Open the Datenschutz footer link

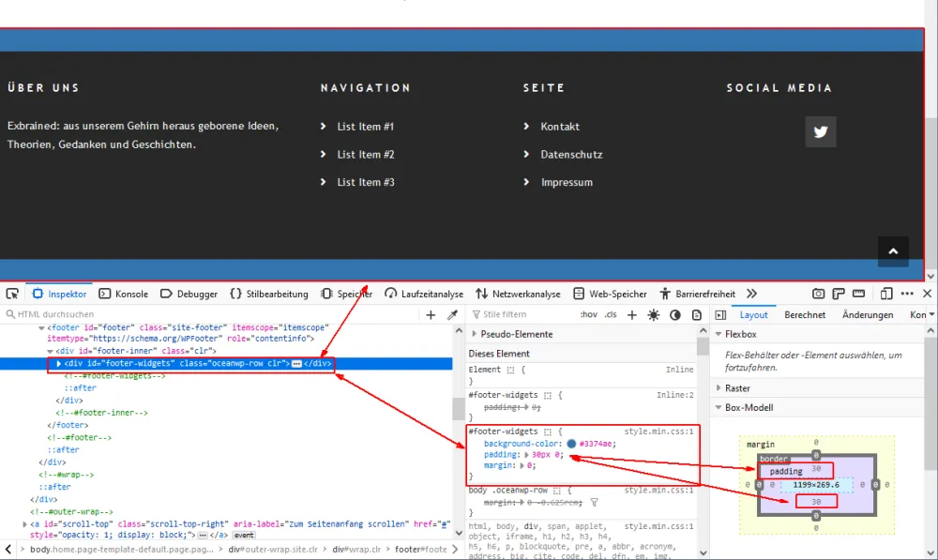click(571, 155)
